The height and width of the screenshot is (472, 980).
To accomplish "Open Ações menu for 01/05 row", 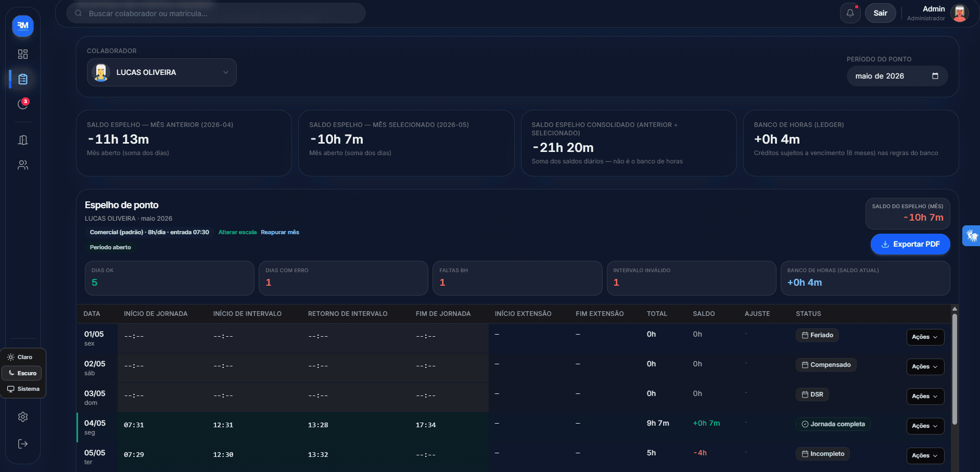I will (925, 337).
